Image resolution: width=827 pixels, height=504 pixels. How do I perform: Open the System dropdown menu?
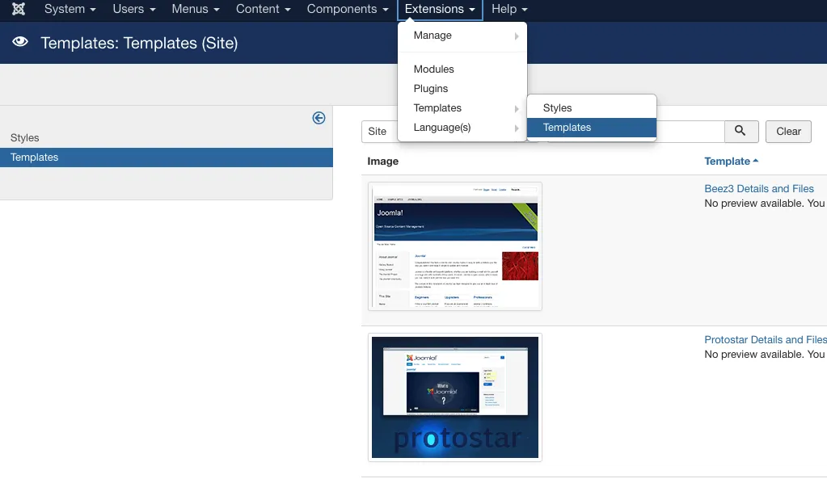(70, 10)
